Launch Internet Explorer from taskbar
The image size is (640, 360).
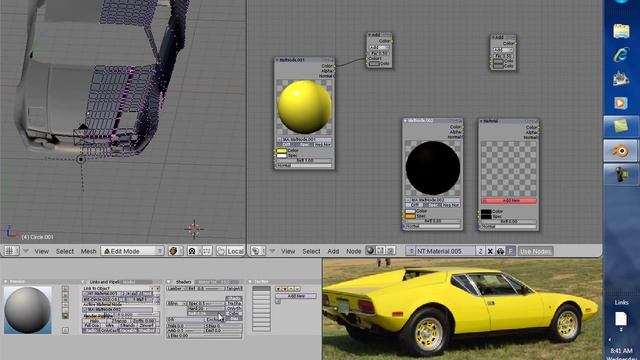[x=621, y=55]
